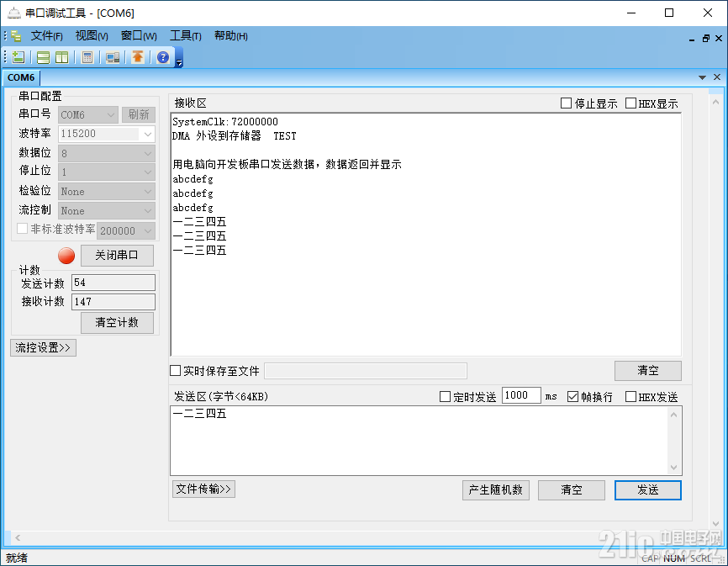Click the window vertical scrollbar up arrow
Viewport: 728px width, 566px height.
(715, 102)
